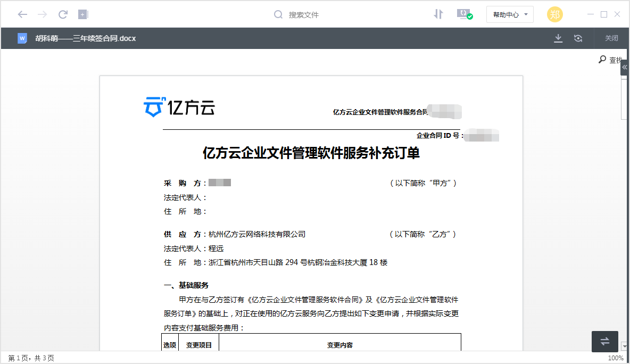
Task: Open the 帮助中心 dropdown
Action: 510,14
